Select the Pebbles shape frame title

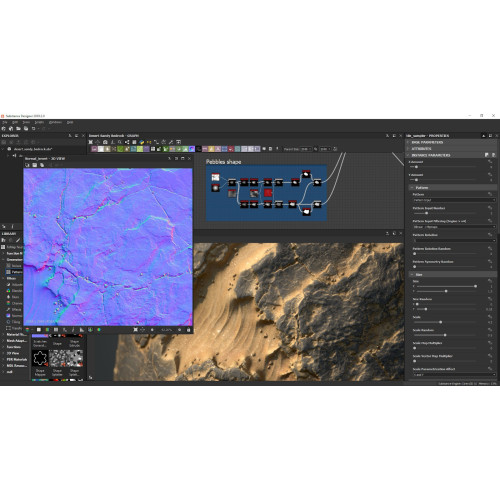(x=223, y=162)
